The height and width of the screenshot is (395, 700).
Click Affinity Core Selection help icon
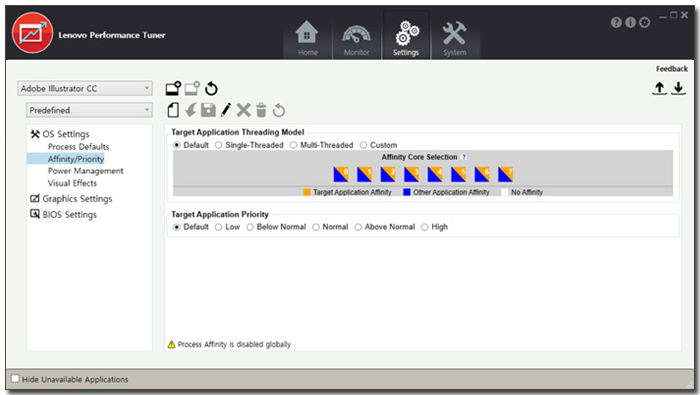coord(464,157)
